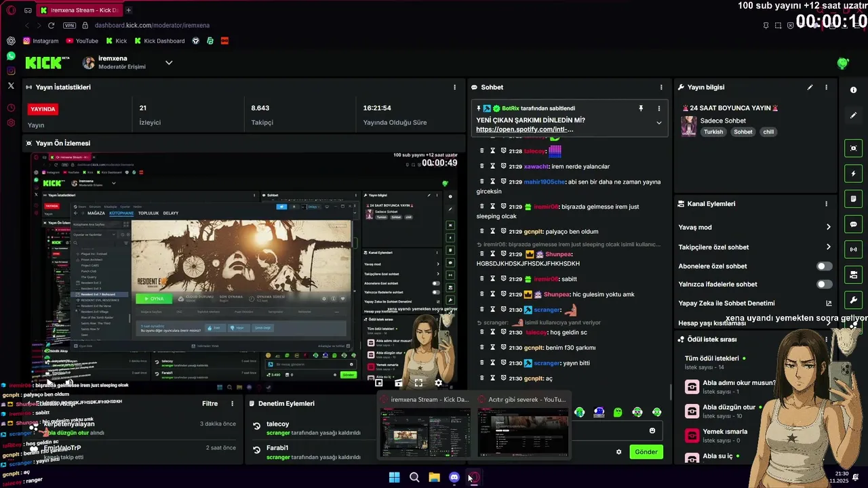
Task: Open WhatsApp in the Opera sidebar
Action: (11, 56)
